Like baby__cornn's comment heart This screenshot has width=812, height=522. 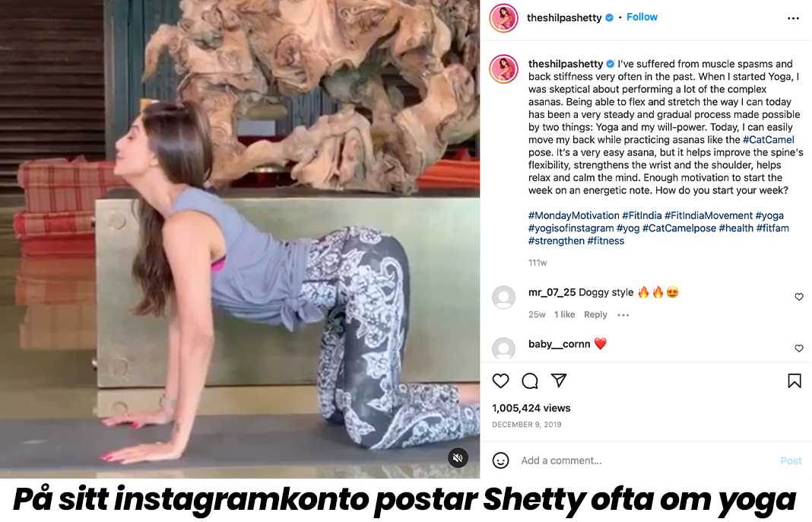(x=799, y=348)
